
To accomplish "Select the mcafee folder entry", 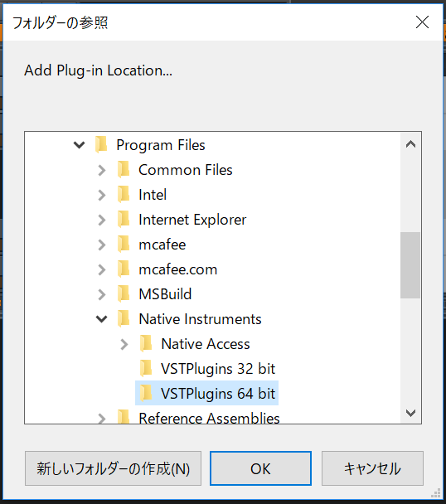I will [162, 245].
